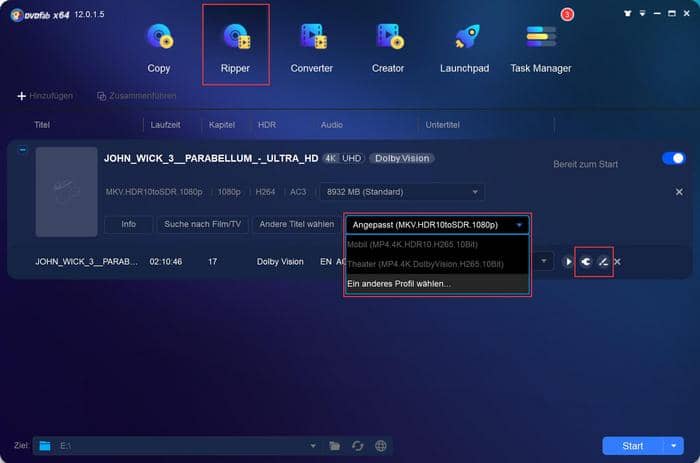Viewport: 700px width, 463px height.
Task: Click Zusammenführen to merge titles
Action: coord(137,96)
